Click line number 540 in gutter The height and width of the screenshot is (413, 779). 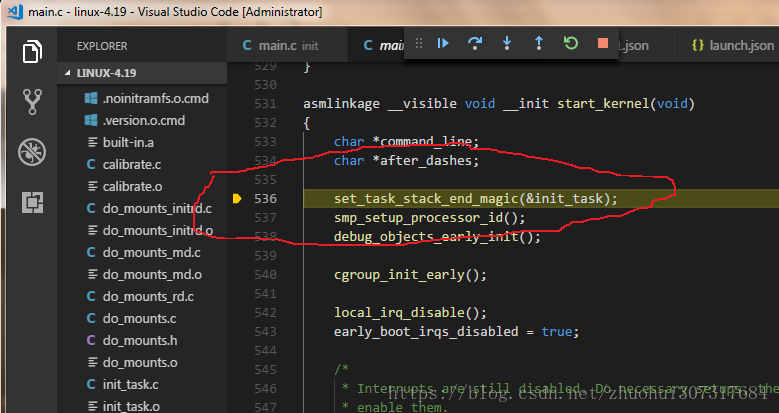tap(265, 275)
